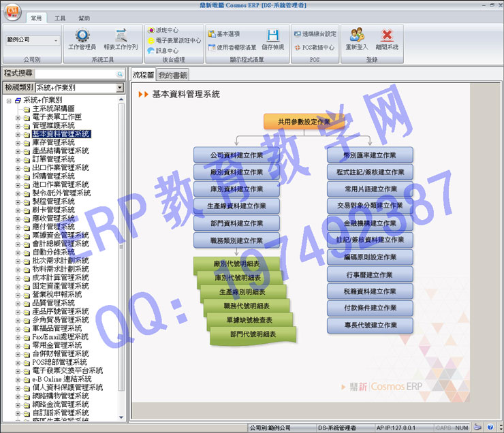Image resolution: width=504 pixels, height=433 pixels.
Task: Open the 幫助 ribbon tab
Action: [x=84, y=18]
